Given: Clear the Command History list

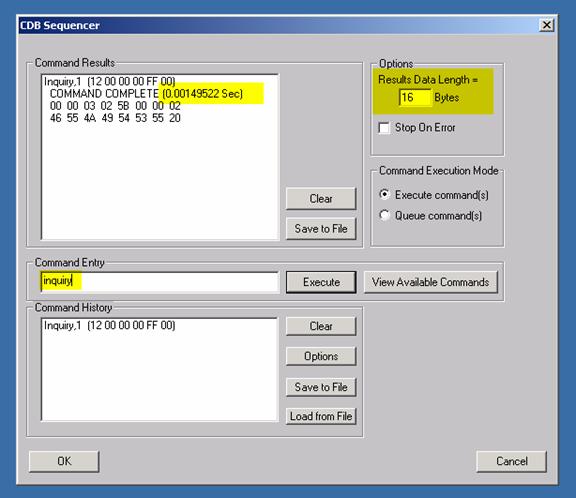Looking at the screenshot, I should [321, 326].
